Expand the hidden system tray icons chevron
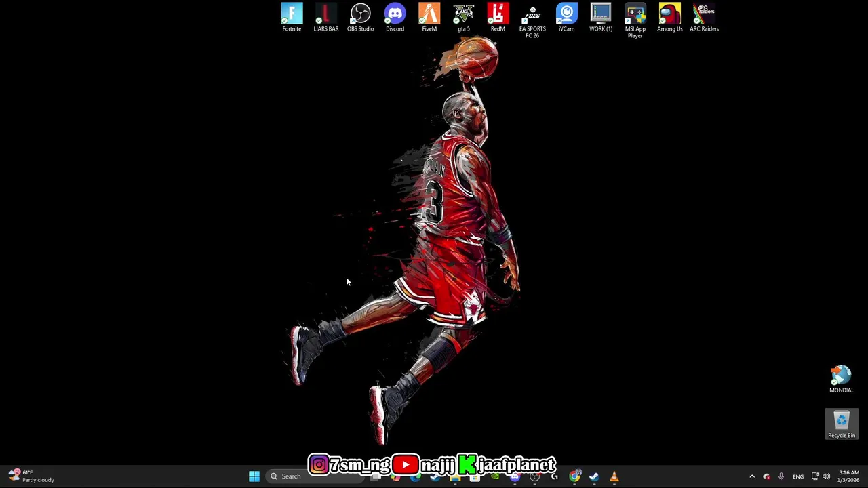The image size is (868, 488). [x=752, y=476]
